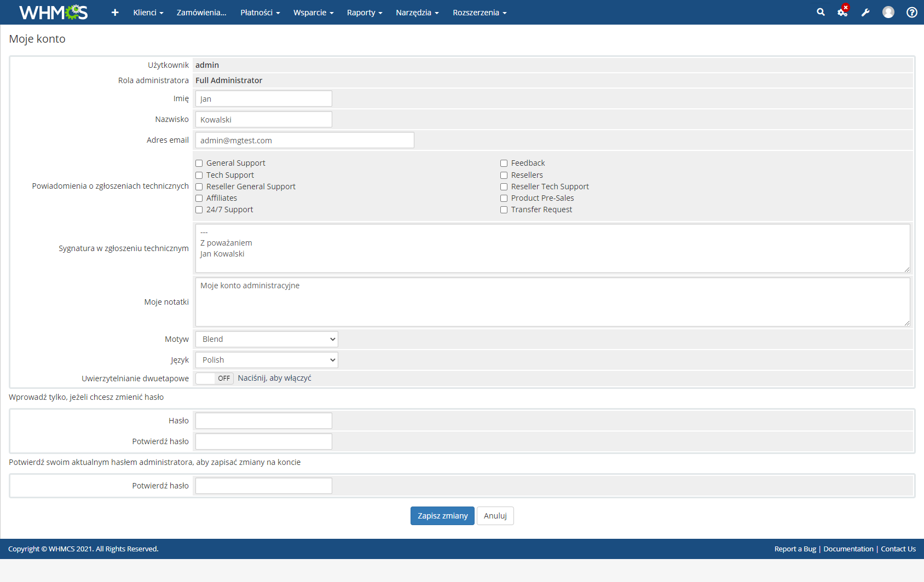Enable Affiliates department notifications
The image size is (924, 582).
point(199,198)
